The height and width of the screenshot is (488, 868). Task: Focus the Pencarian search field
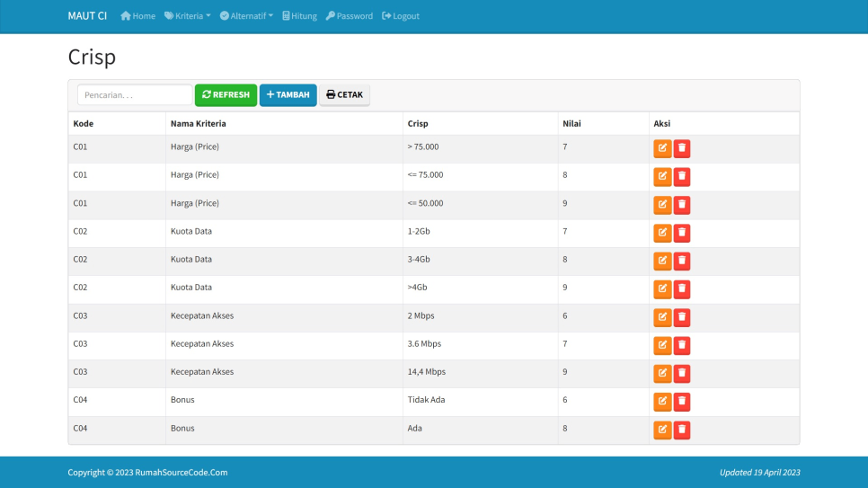click(135, 95)
